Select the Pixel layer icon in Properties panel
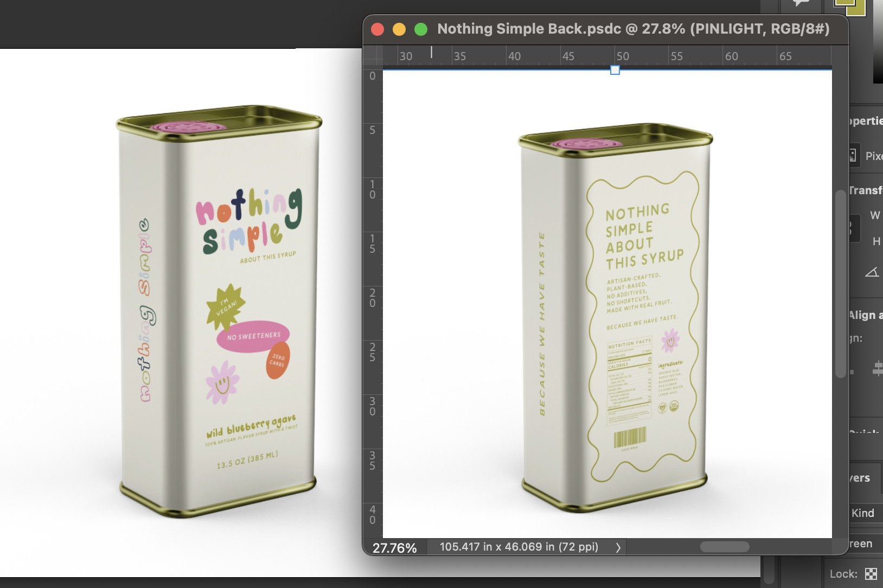This screenshot has width=883, height=588. pyautogui.click(x=853, y=156)
